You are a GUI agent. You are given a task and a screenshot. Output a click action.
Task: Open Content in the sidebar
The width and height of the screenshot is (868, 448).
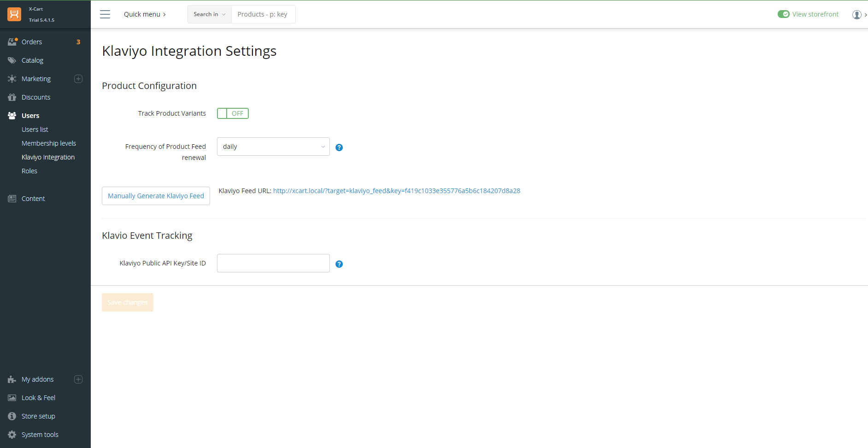33,199
